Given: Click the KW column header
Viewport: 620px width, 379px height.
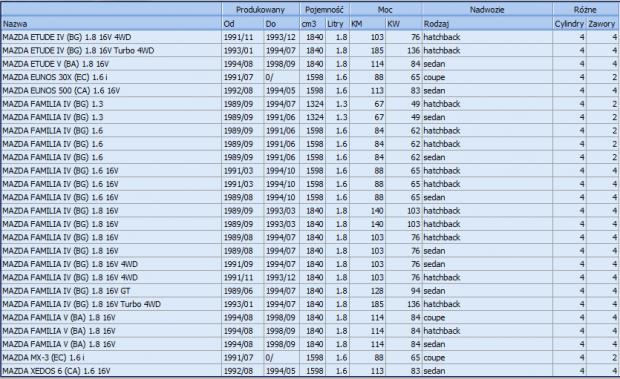Looking at the screenshot, I should pos(404,24).
